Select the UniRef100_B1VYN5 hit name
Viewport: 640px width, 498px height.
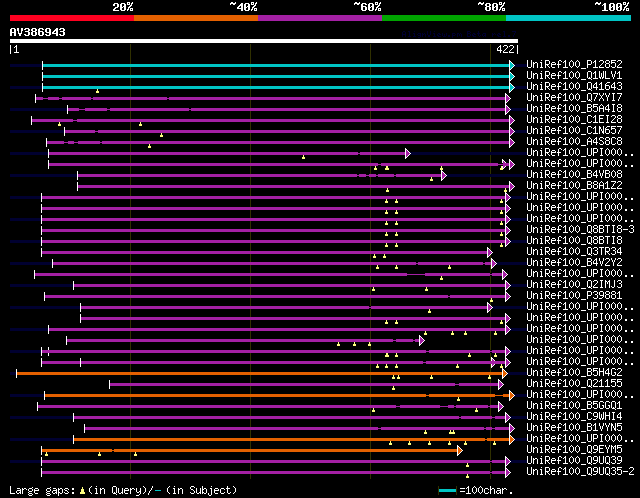[x=574, y=427]
